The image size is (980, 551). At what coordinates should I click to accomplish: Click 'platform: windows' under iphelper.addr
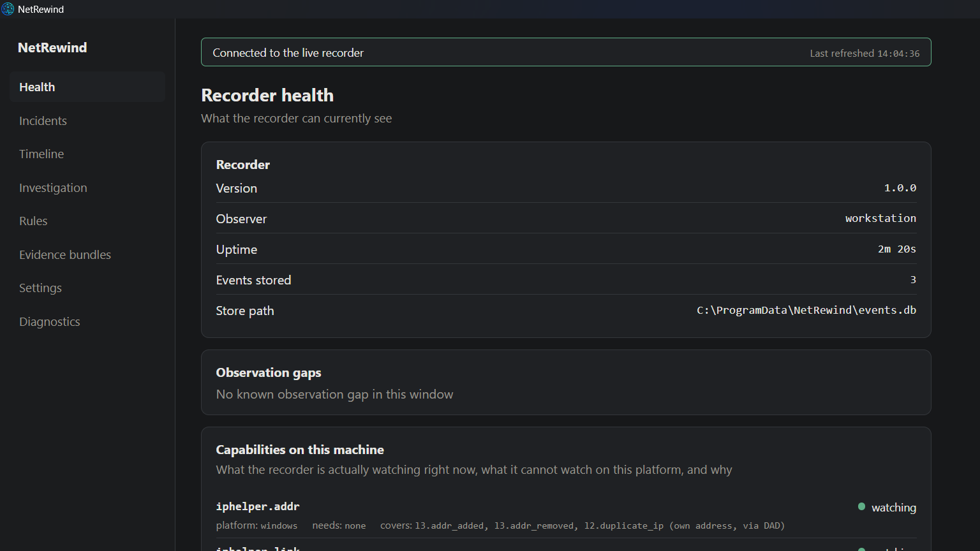256,525
